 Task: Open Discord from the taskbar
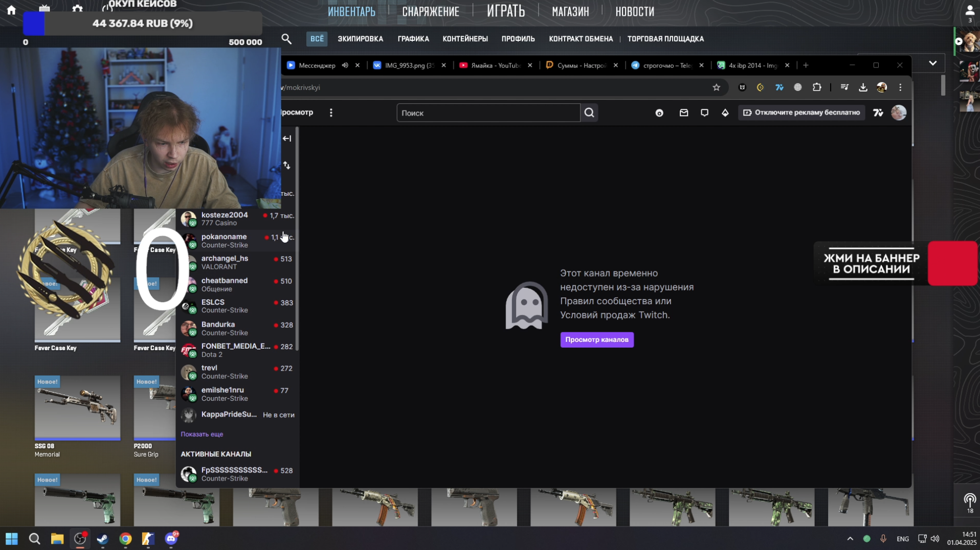point(171,539)
